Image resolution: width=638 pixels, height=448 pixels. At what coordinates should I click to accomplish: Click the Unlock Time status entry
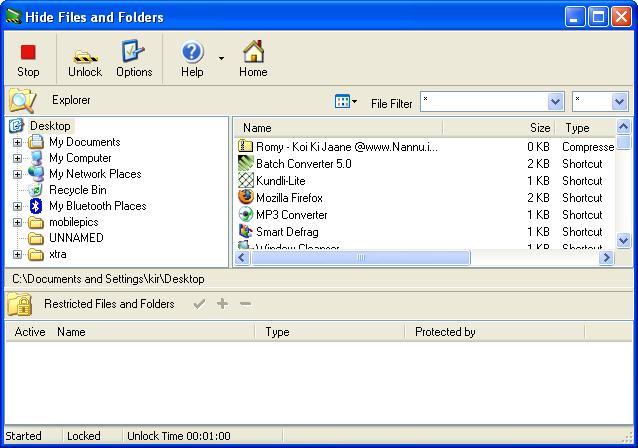[179, 436]
